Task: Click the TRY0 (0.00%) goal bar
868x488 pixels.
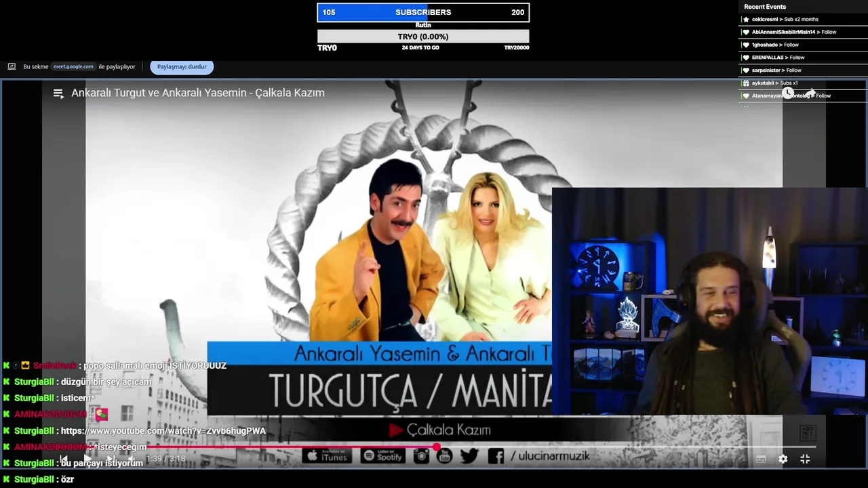Action: (x=423, y=37)
